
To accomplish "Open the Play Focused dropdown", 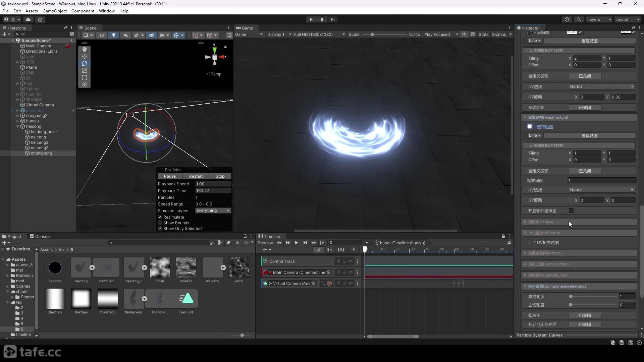I will pyautogui.click(x=441, y=35).
